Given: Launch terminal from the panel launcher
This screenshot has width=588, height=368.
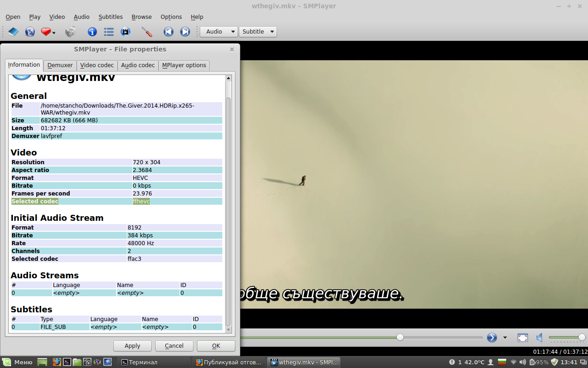Looking at the screenshot, I should click(x=67, y=362).
